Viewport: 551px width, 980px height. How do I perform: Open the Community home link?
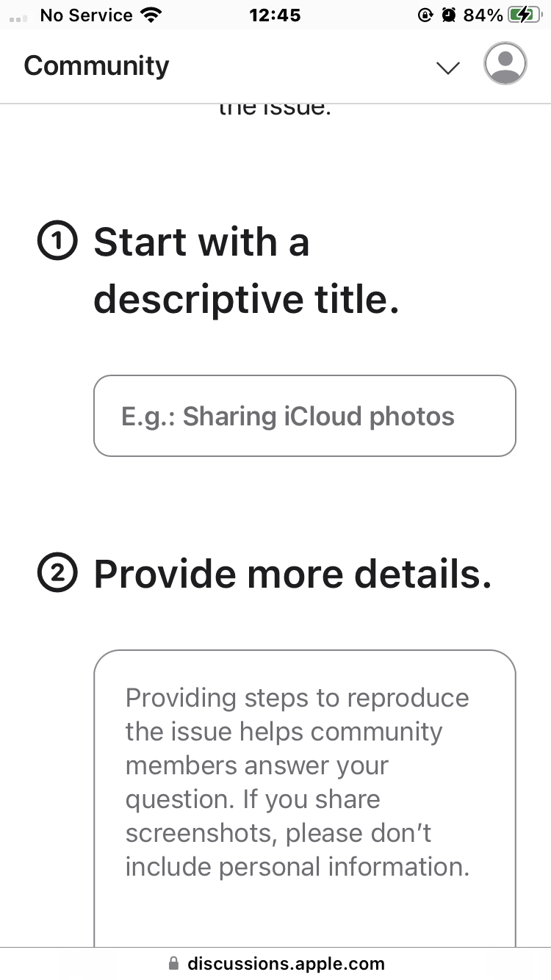(x=96, y=66)
